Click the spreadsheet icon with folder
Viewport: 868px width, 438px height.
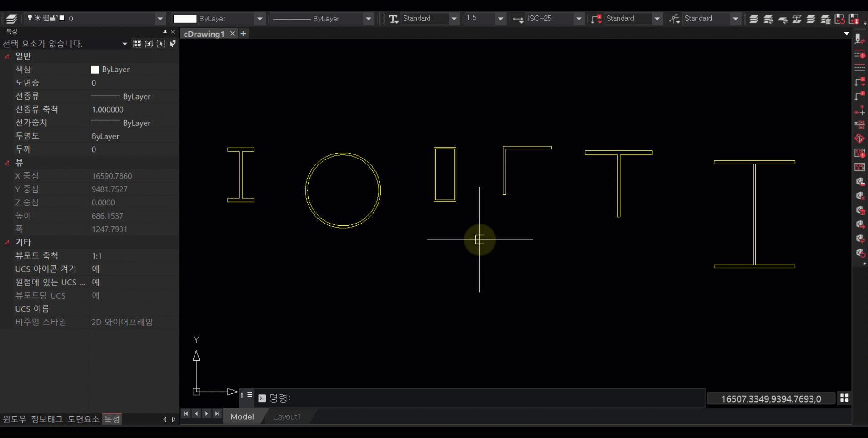pyautogui.click(x=859, y=182)
